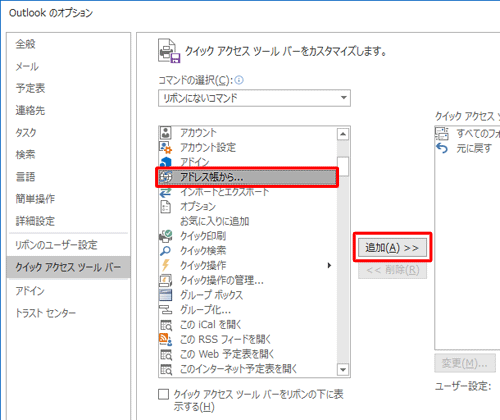Click the この RSS フィードを開く orange icon
Viewport: 500px width, 420px height.
(166, 339)
